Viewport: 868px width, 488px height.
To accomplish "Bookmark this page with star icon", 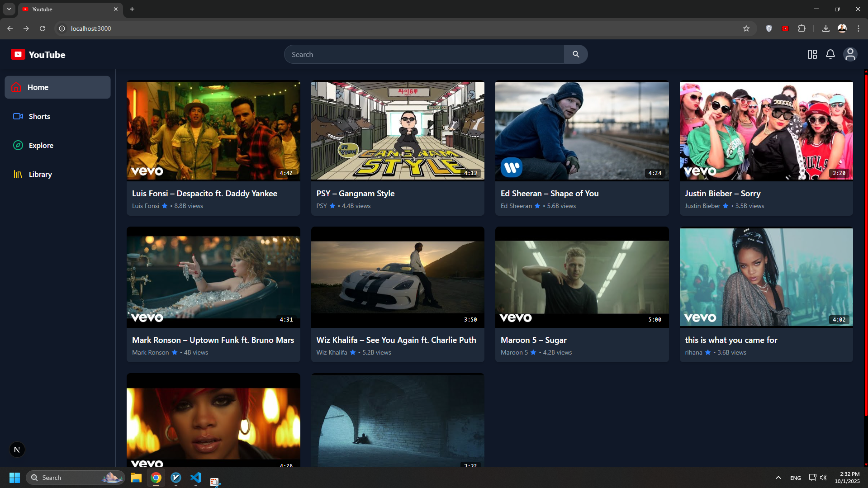I will pyautogui.click(x=746, y=28).
